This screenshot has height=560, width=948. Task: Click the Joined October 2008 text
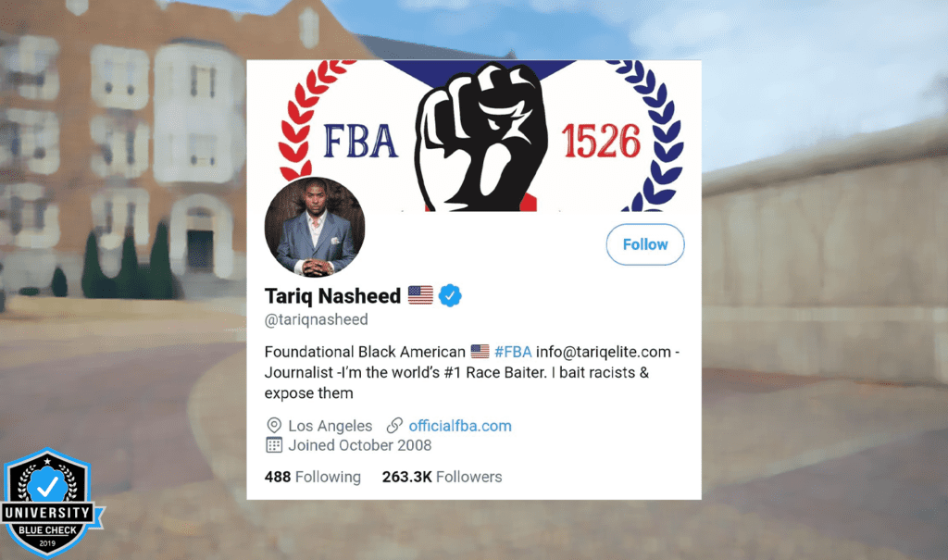pyautogui.click(x=360, y=445)
